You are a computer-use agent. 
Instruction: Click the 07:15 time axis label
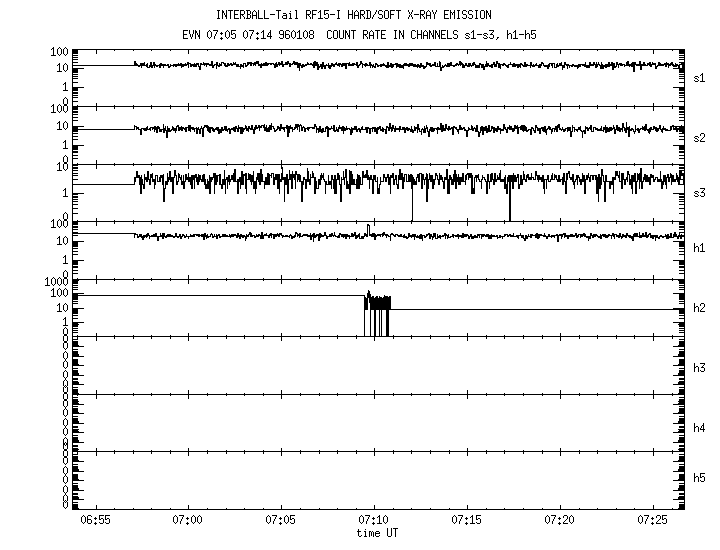tap(466, 521)
